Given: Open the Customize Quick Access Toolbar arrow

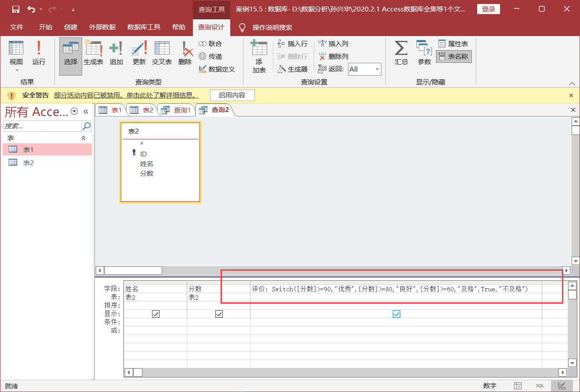Looking at the screenshot, I should [x=73, y=10].
